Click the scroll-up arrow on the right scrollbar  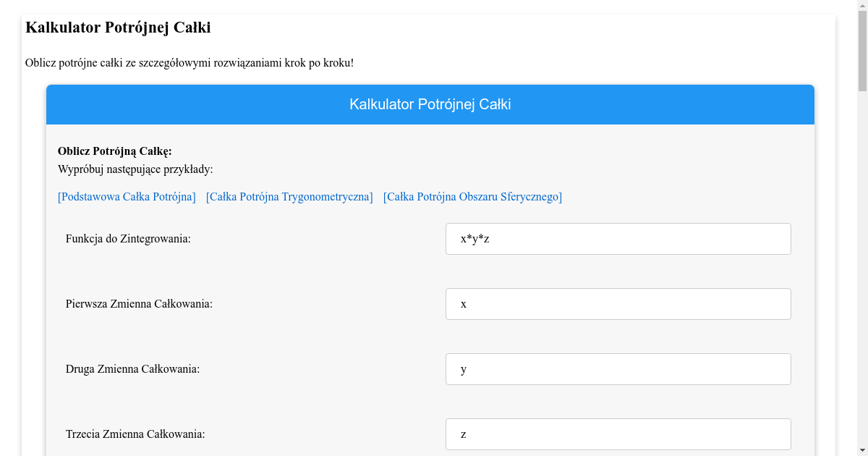[861, 6]
